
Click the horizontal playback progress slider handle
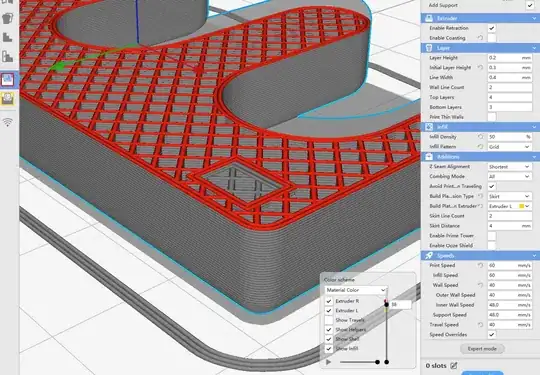tap(377, 362)
